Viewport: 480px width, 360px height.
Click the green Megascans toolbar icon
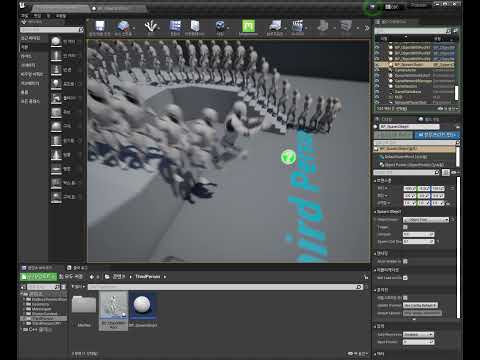[248, 26]
